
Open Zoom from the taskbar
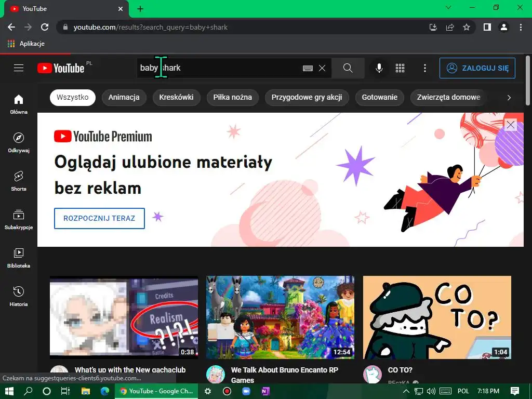246,391
